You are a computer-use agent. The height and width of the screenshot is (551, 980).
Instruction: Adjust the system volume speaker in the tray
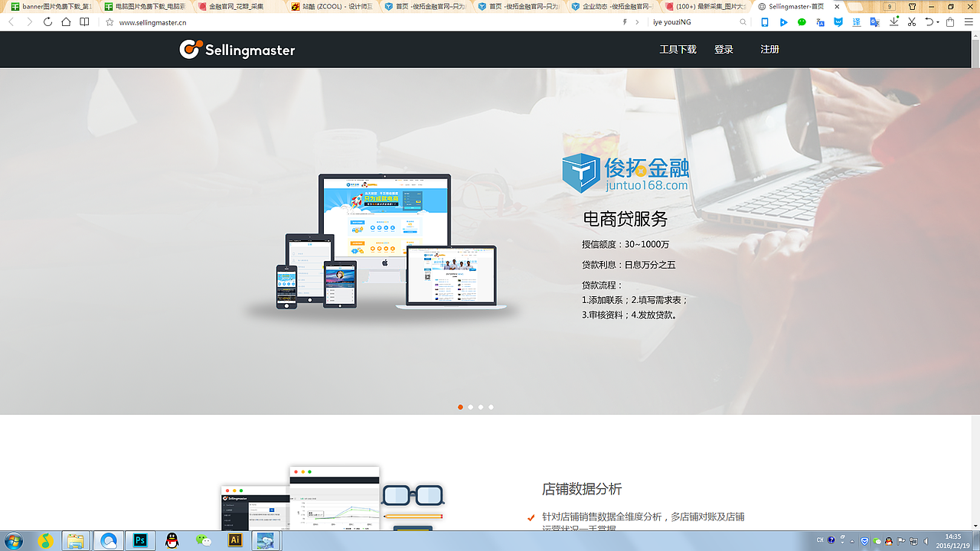click(x=926, y=540)
